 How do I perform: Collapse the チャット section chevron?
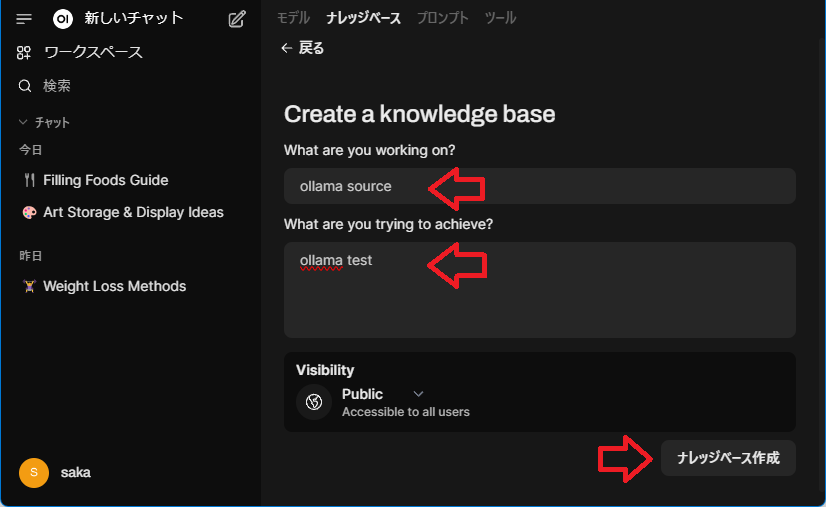(23, 122)
